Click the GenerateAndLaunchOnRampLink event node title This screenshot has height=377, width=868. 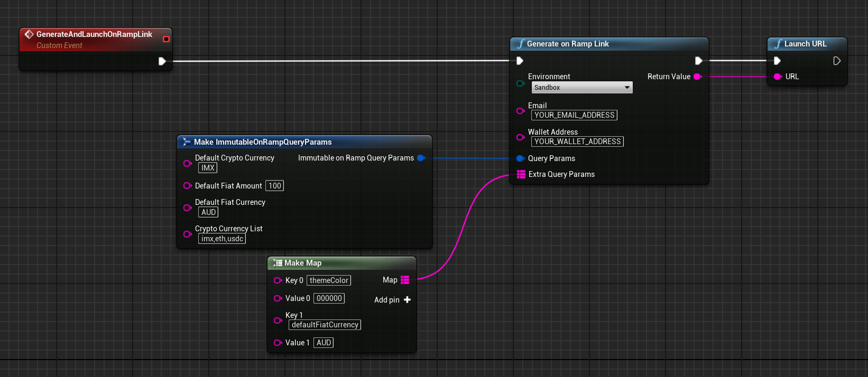click(x=94, y=34)
